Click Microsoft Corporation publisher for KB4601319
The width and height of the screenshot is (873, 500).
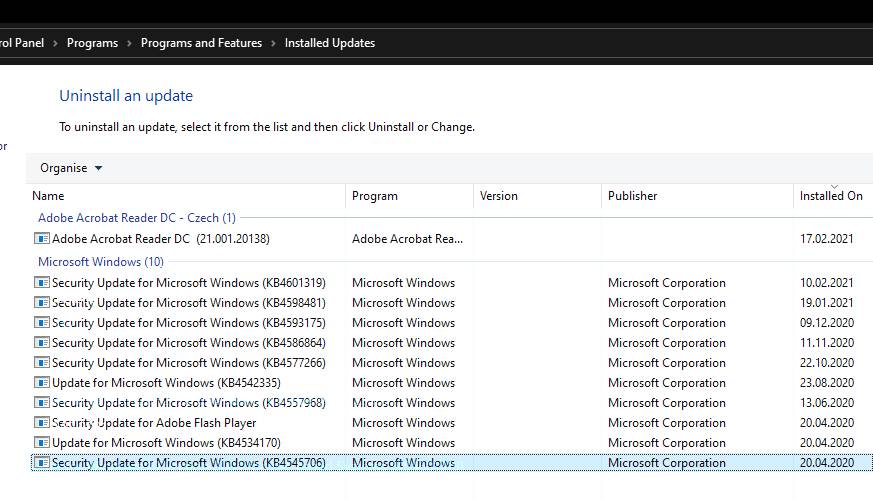[666, 282]
